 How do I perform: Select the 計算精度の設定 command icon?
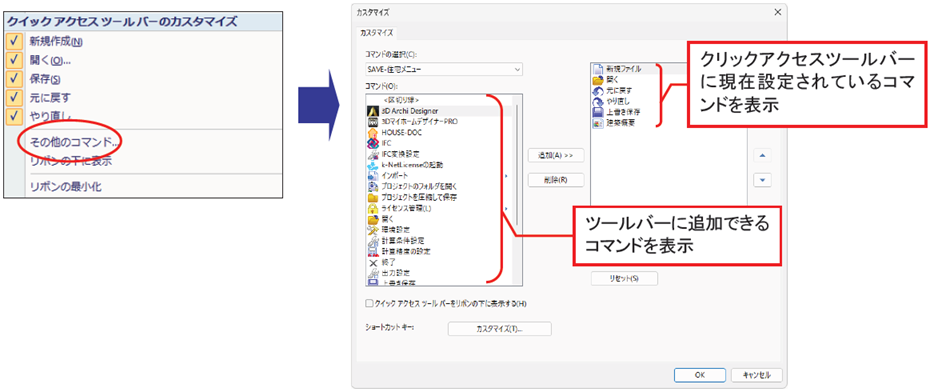pos(373,251)
